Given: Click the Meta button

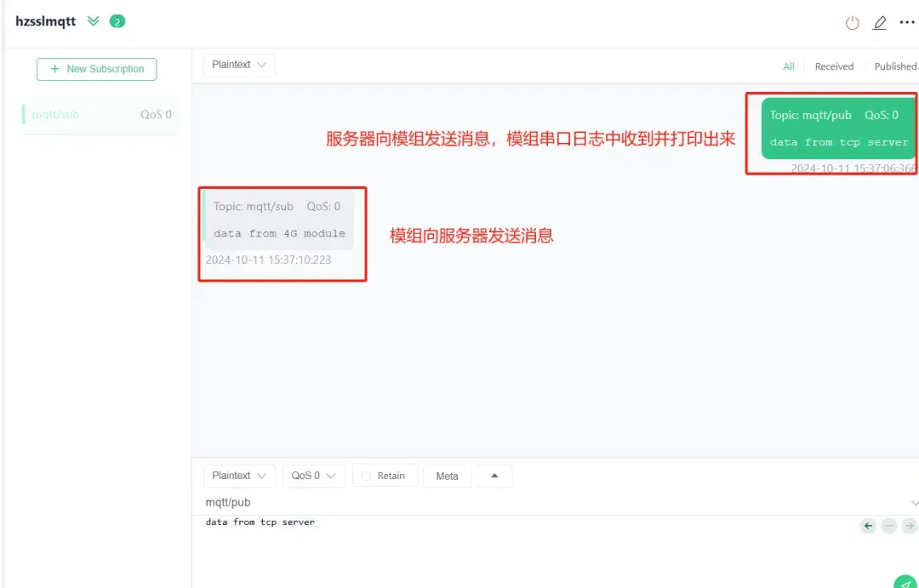Looking at the screenshot, I should pyautogui.click(x=448, y=476).
